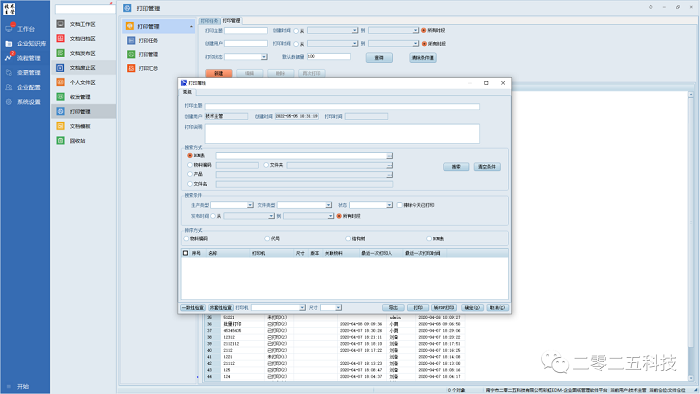
Task: Select the 产品 radio button in dialog
Action: coord(190,174)
